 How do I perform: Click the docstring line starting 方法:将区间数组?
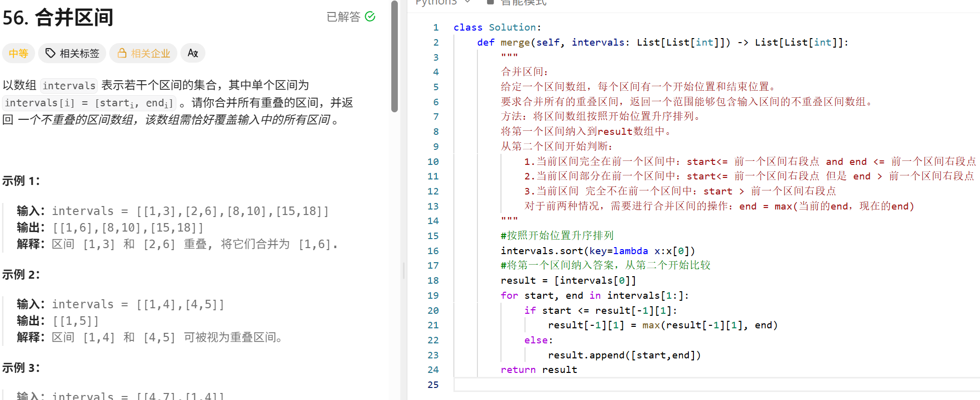click(x=601, y=116)
